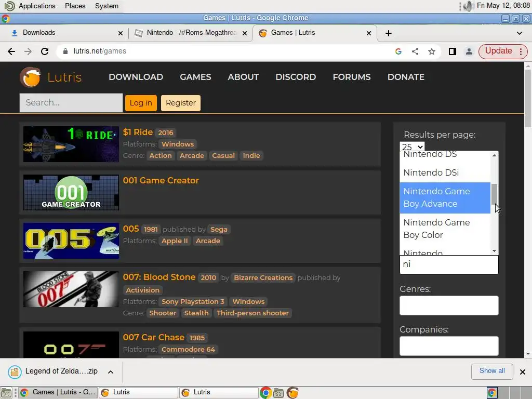Open the 001 Game Creator thumbnail
Viewport: 532px width, 399px height.
click(x=71, y=193)
